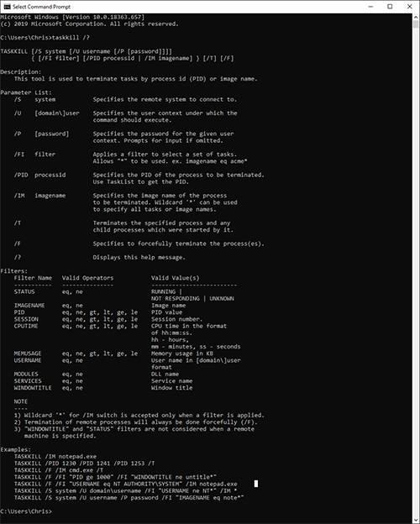
Task: Open the Command Prompt system menu icon
Action: pos(7,7)
